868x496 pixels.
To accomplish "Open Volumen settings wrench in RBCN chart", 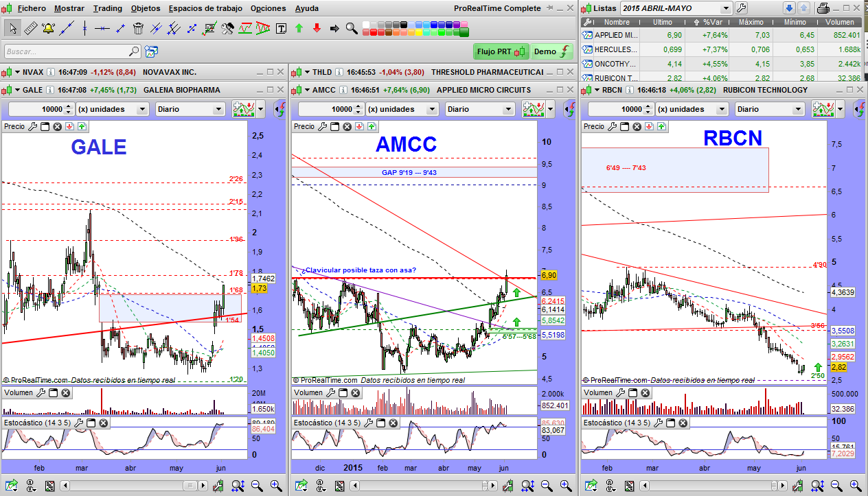I will click(621, 393).
